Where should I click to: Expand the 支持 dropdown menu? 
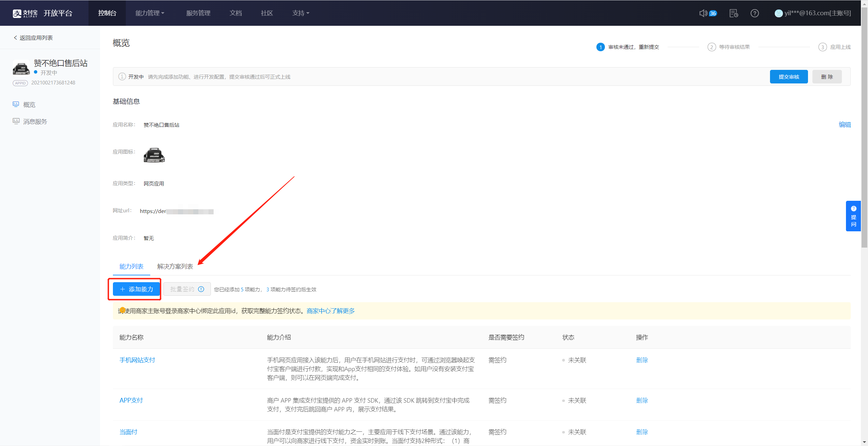click(x=300, y=13)
